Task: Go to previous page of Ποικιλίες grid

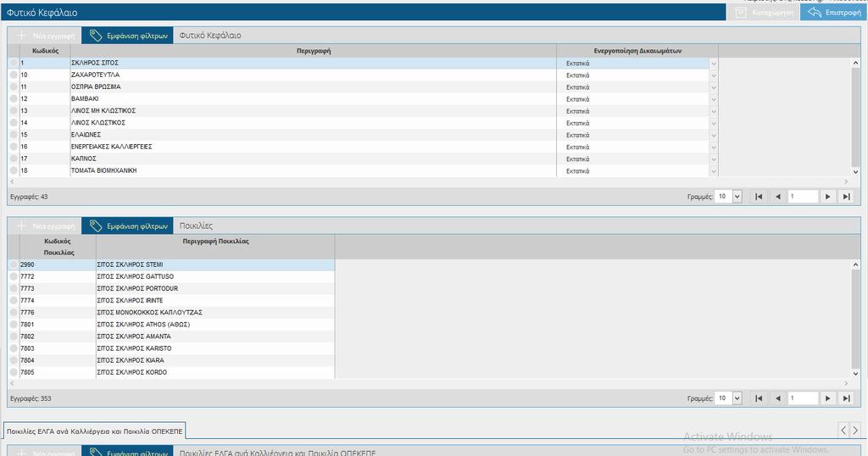Action: (x=778, y=398)
